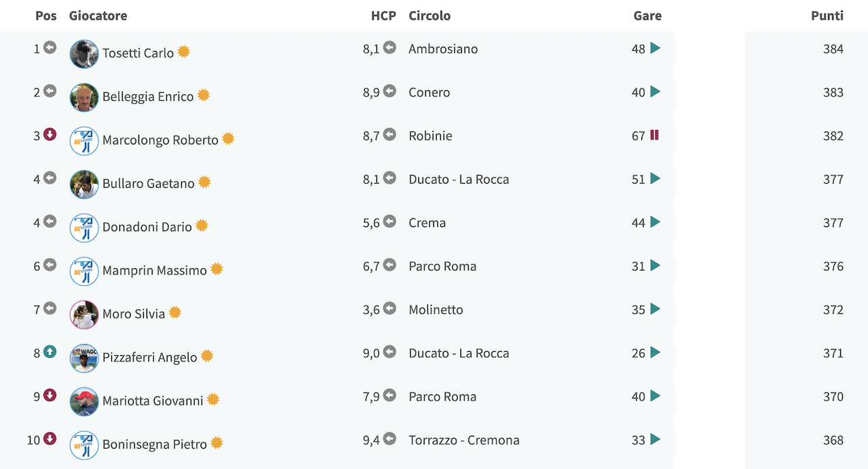
Task: Open Donadoni Dario's player name link
Action: tap(147, 227)
